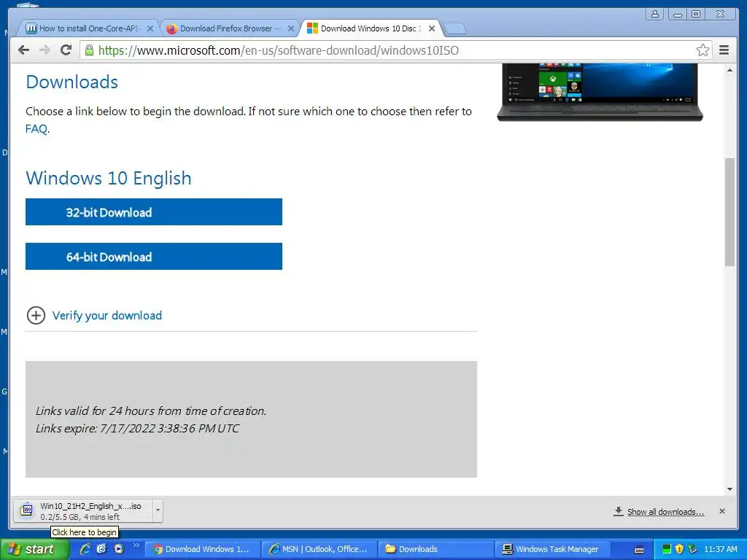The width and height of the screenshot is (747, 560).
Task: Click the security shield tray icon
Action: click(x=679, y=549)
